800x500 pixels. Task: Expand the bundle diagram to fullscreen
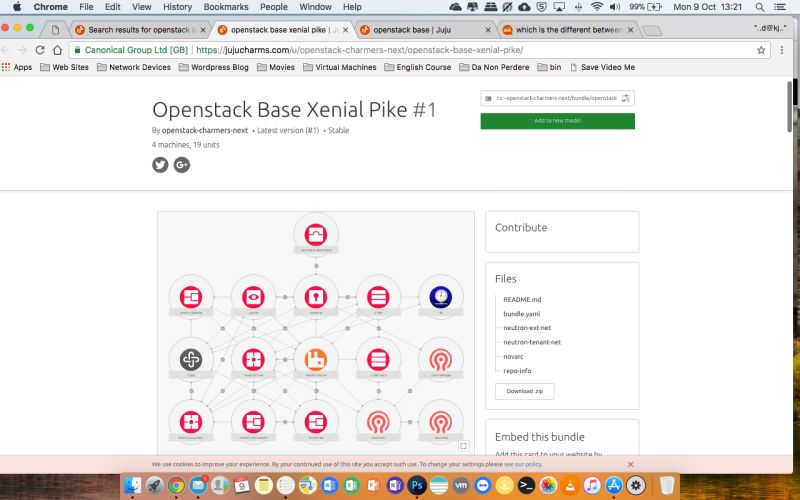[x=463, y=446]
